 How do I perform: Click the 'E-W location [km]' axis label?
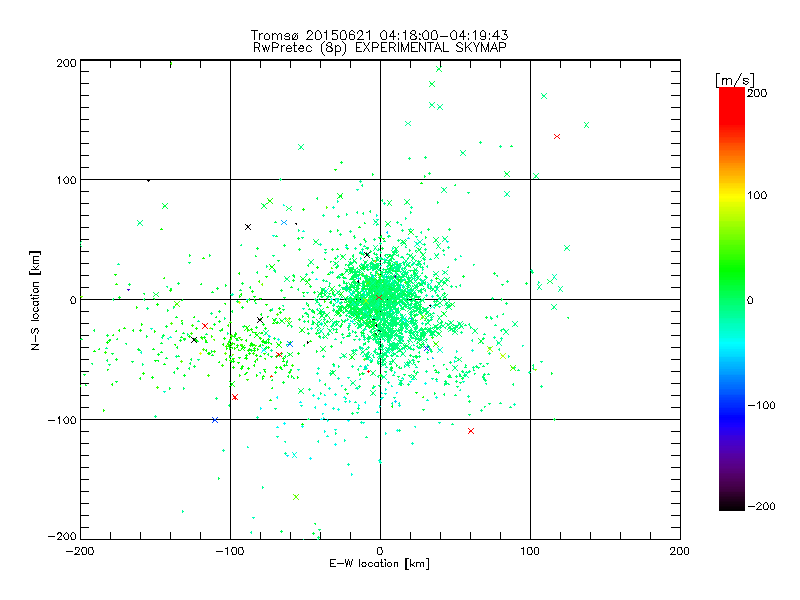pos(379,563)
